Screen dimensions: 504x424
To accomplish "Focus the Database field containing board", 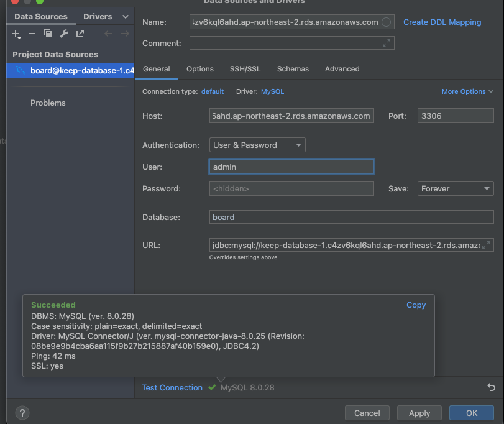I will click(x=351, y=217).
